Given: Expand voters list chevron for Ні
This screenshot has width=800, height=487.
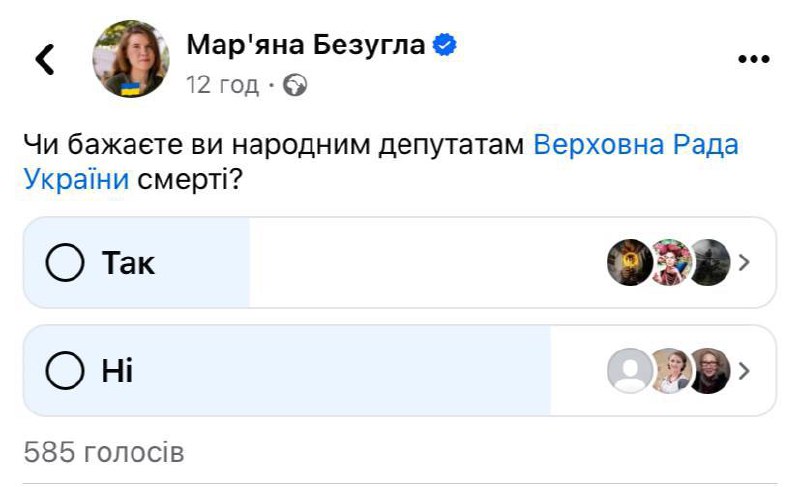Looking at the screenshot, I should [743, 371].
